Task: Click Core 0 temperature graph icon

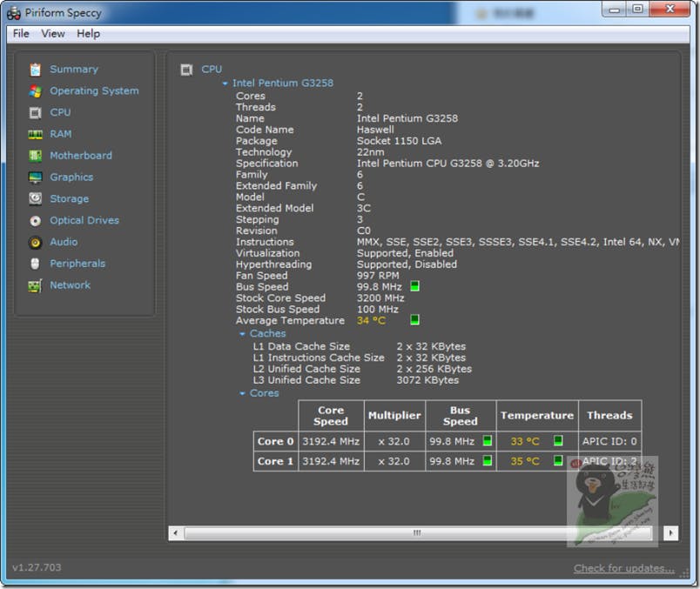Action: [x=558, y=441]
